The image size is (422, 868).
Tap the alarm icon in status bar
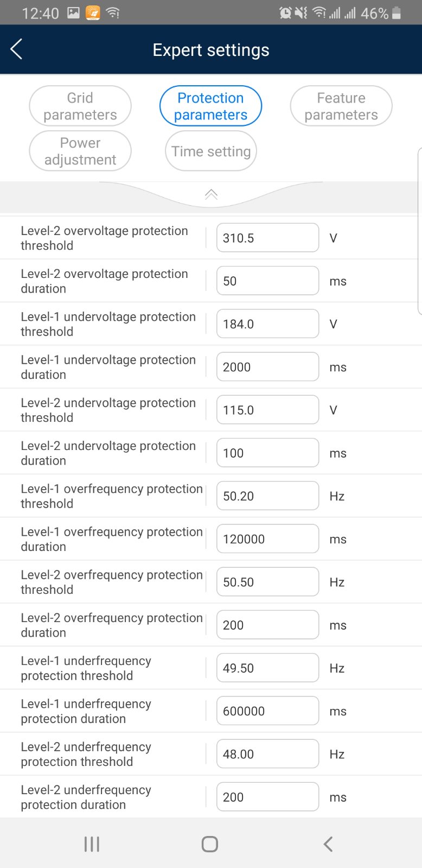point(285,12)
